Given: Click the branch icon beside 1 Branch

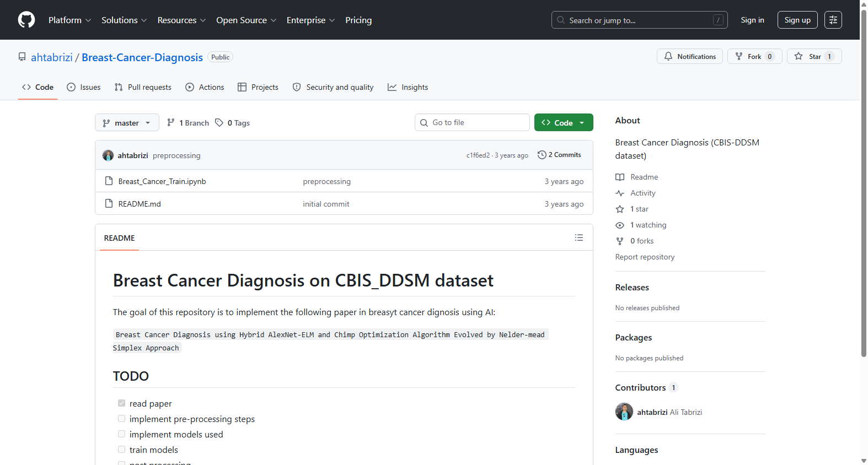Looking at the screenshot, I should (171, 122).
